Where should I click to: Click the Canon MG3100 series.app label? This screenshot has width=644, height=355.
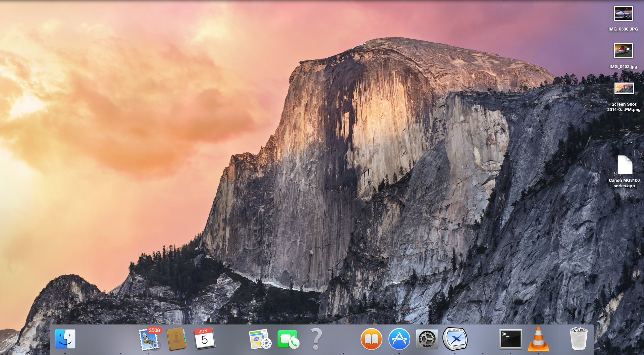624,183
